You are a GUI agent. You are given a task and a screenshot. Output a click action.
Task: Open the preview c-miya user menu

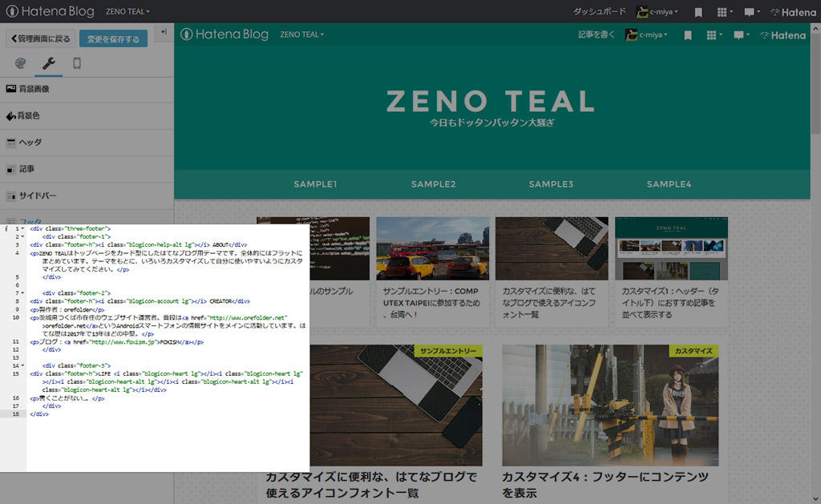coord(646,35)
